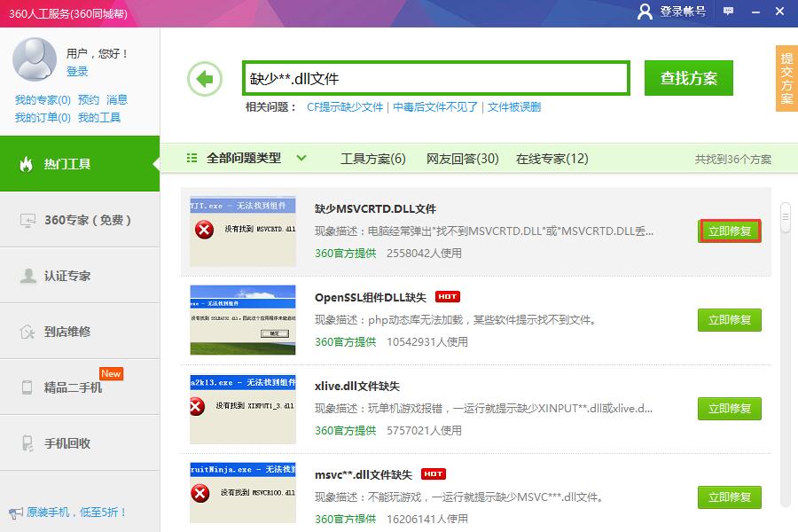The height and width of the screenshot is (532, 798).
Task: Open 我的工具 link
Action: click(x=99, y=118)
